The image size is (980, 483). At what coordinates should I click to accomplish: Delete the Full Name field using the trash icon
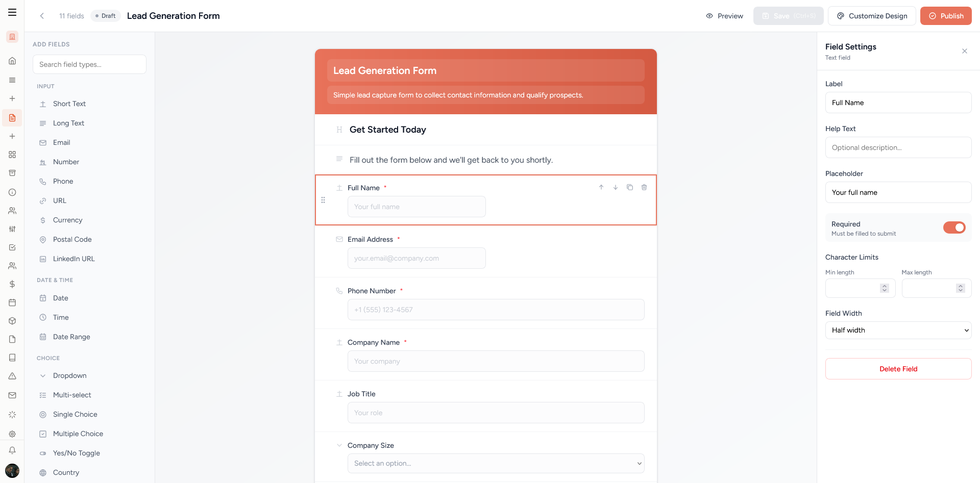click(644, 187)
